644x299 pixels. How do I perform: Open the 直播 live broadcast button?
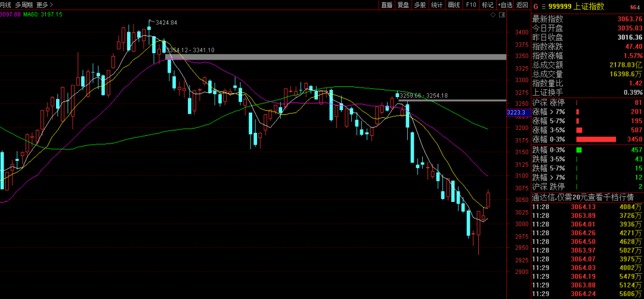coord(386,5)
